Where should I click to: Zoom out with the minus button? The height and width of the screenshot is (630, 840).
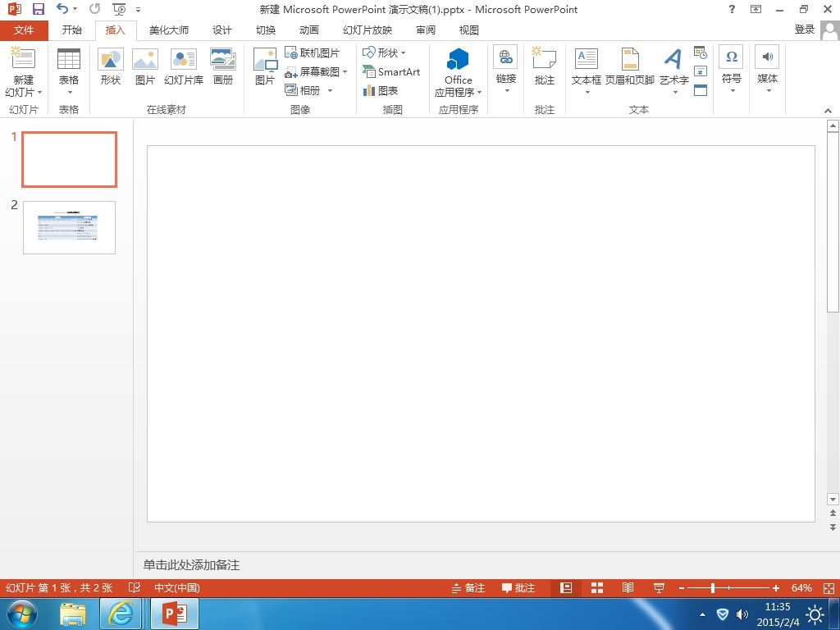[x=682, y=588]
